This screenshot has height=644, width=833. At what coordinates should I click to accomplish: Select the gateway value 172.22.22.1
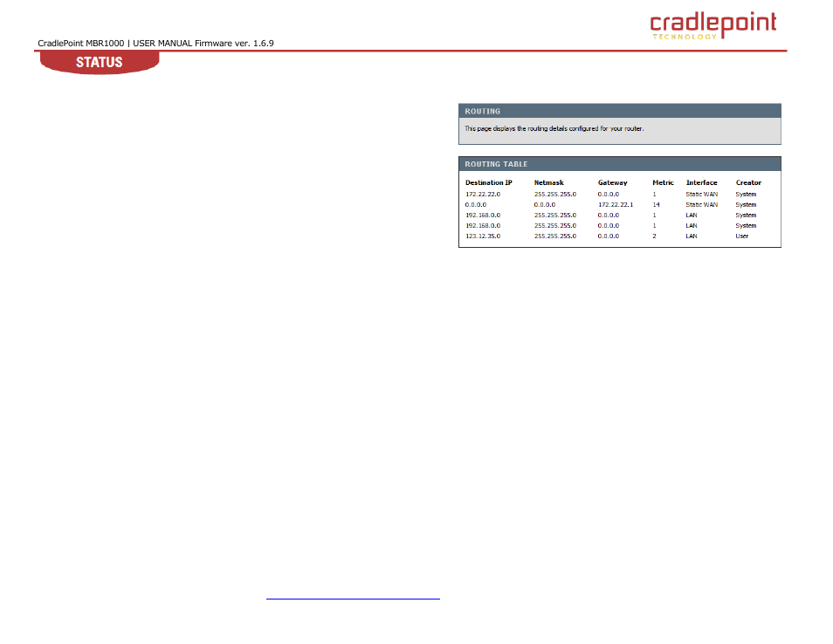pos(616,205)
